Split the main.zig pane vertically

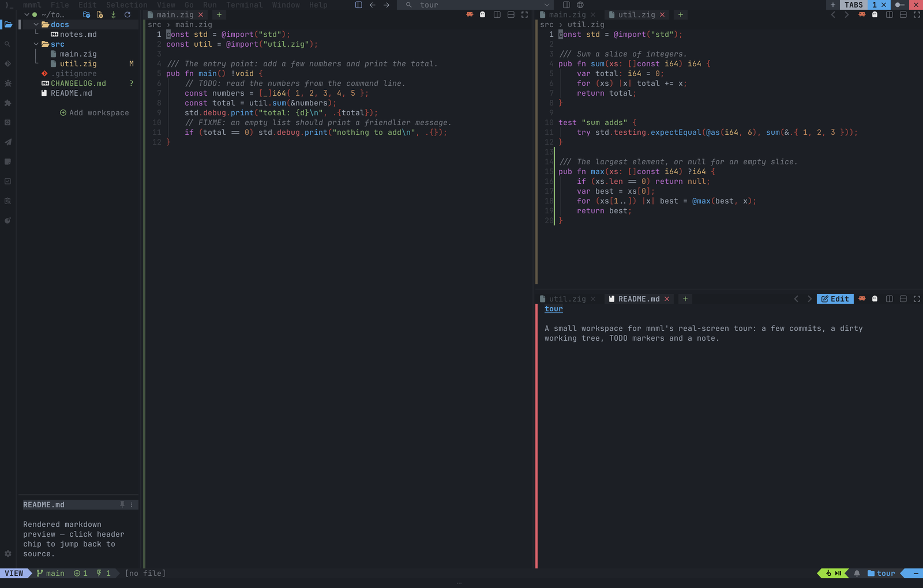[x=497, y=15]
